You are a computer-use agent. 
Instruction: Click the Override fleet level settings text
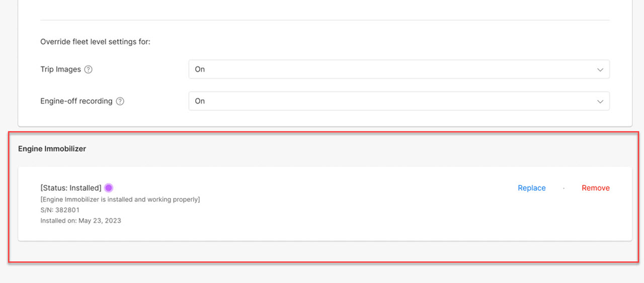point(95,42)
